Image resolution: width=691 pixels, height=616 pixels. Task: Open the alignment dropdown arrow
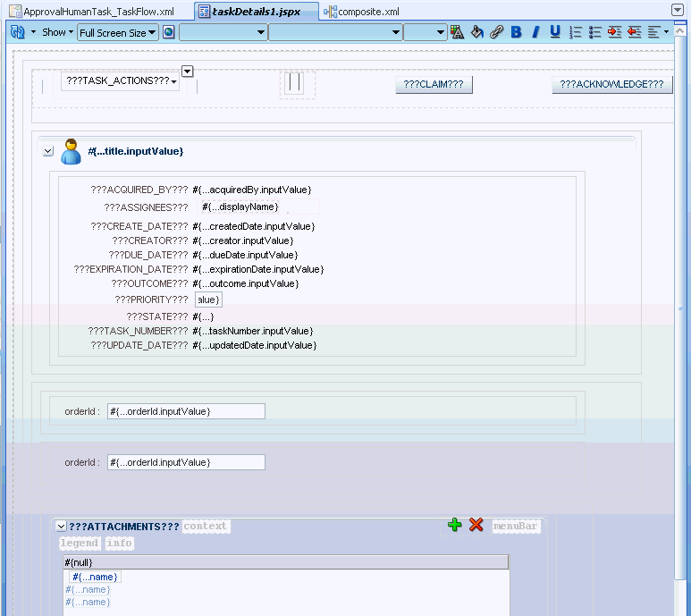(666, 31)
